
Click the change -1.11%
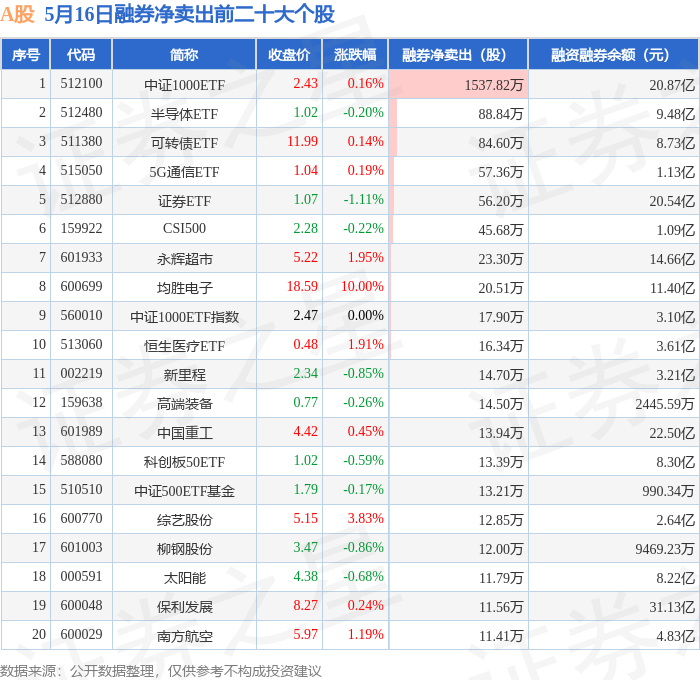[363, 200]
